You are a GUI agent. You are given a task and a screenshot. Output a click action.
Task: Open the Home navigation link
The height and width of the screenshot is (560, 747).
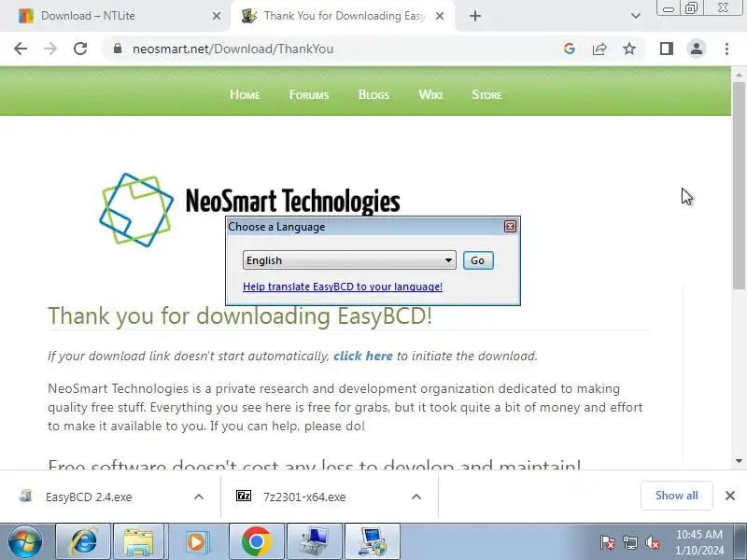coord(245,95)
